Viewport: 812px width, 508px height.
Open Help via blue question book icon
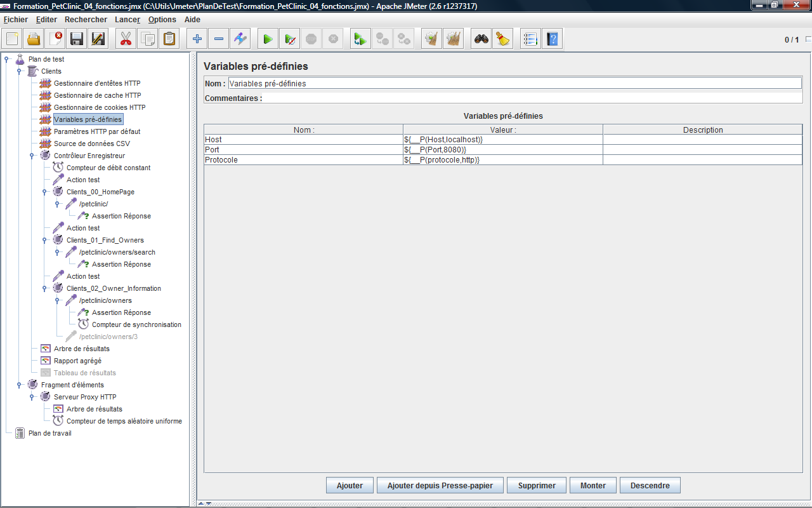552,39
